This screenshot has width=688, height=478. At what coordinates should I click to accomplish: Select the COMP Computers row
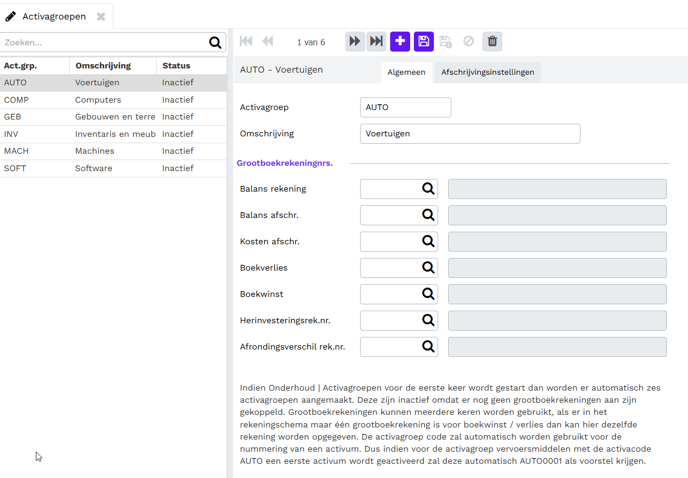(113, 100)
